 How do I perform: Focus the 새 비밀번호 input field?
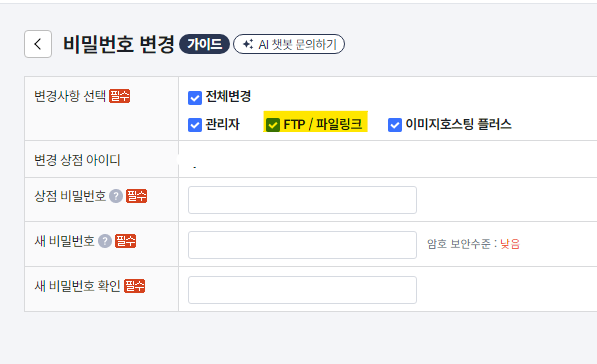click(302, 245)
